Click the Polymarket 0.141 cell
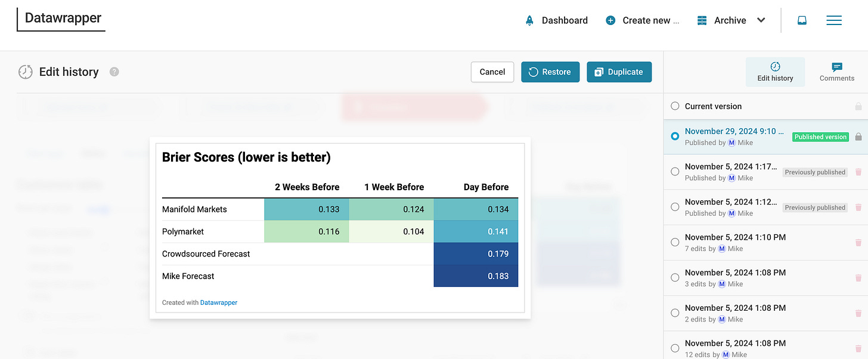 point(476,231)
